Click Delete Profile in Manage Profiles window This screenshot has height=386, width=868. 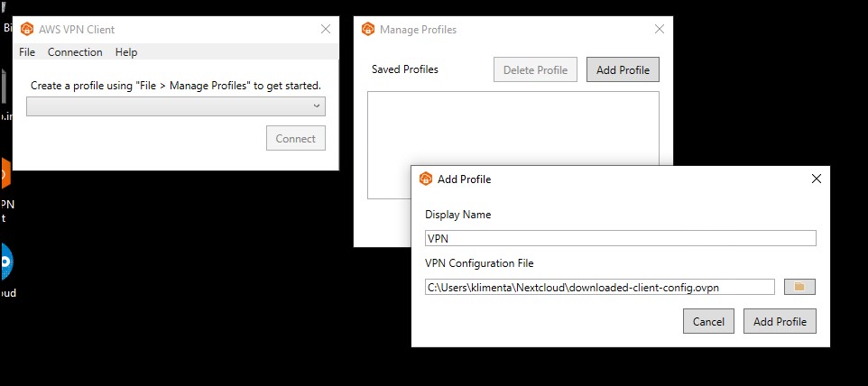tap(535, 69)
